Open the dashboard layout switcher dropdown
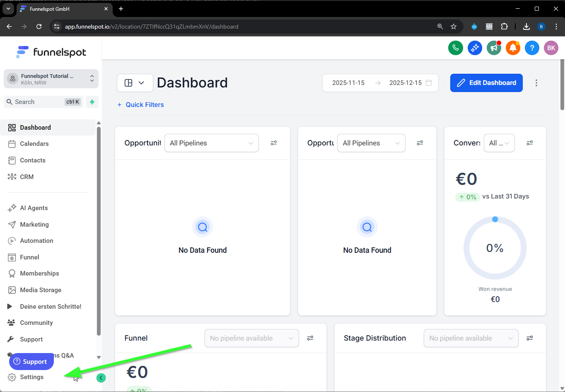Screen dimensions: 565x392 click(x=135, y=83)
